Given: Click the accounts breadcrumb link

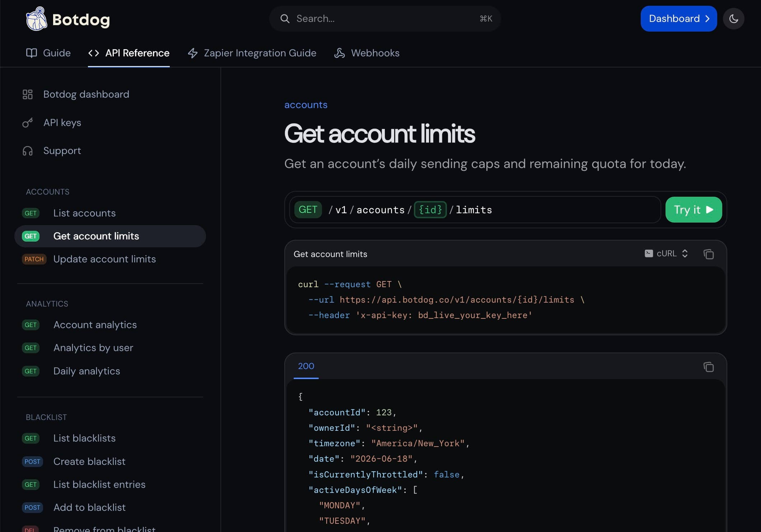Looking at the screenshot, I should click(x=306, y=105).
